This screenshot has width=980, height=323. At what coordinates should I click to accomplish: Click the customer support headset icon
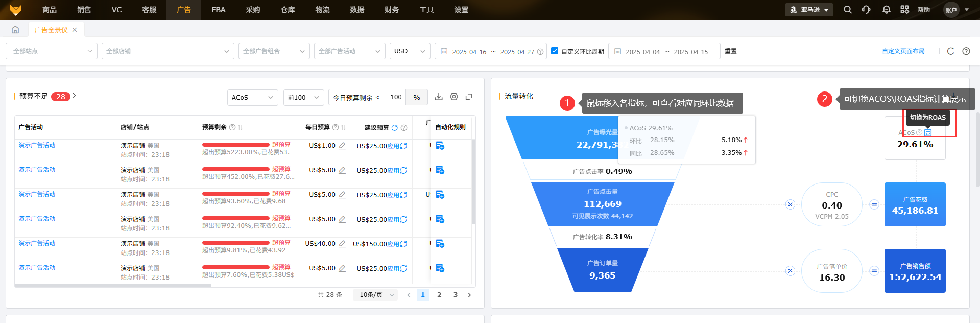click(x=866, y=10)
